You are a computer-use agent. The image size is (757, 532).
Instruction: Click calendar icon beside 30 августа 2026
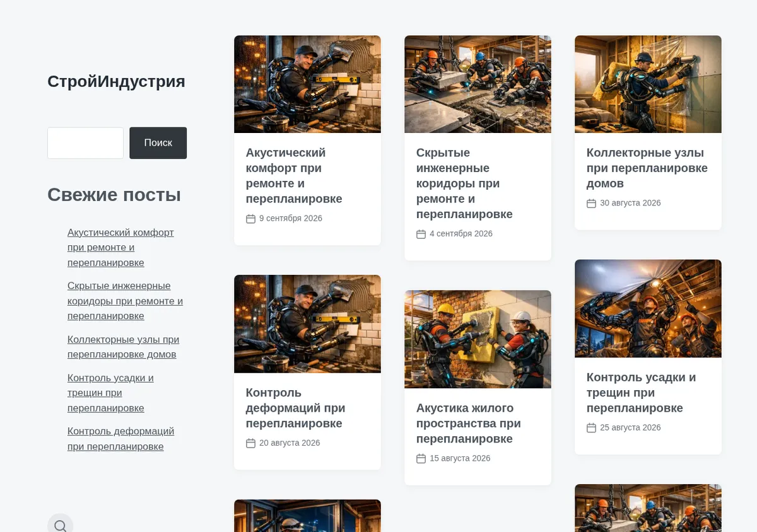[591, 203]
